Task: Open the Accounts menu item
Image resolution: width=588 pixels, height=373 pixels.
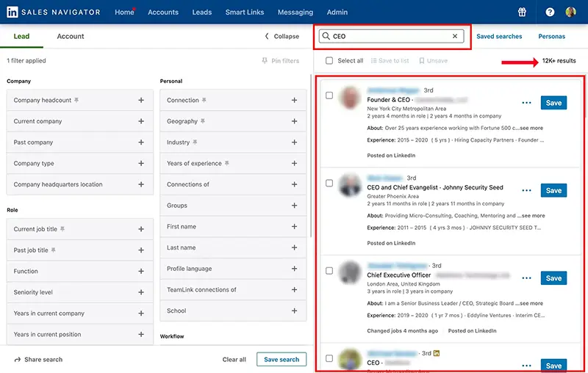Action: pos(163,12)
